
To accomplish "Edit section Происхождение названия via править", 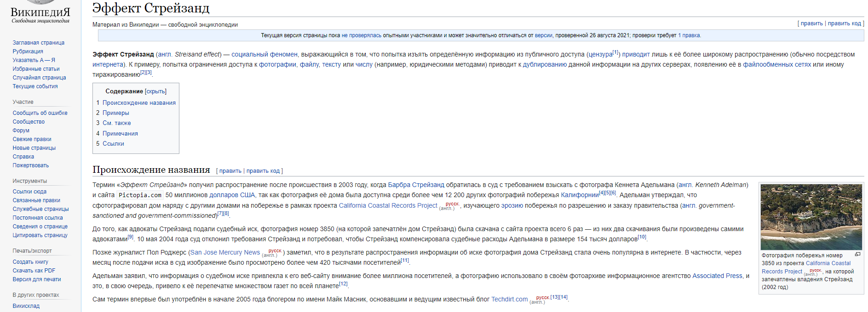I will [x=230, y=171].
